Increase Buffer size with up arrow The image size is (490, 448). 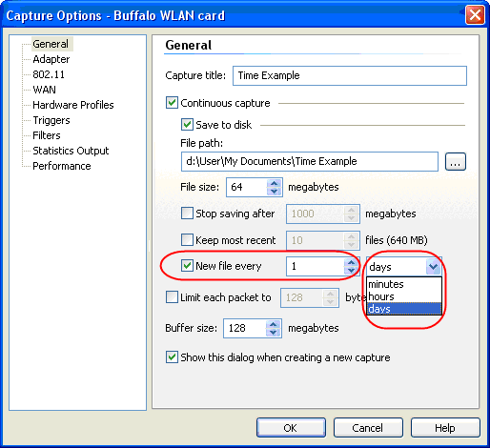point(273,324)
